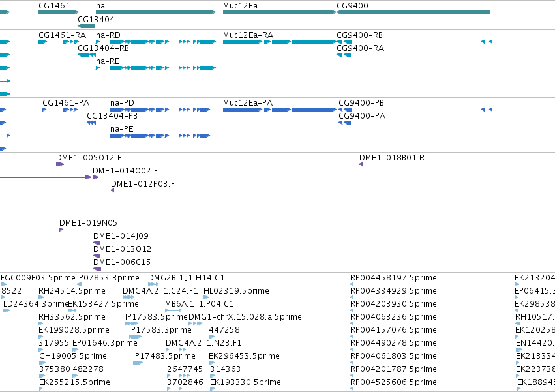Click the DMG4A.2_1.C24.F1 EST glyph
This screenshot has height=392, width=555.
(128, 297)
